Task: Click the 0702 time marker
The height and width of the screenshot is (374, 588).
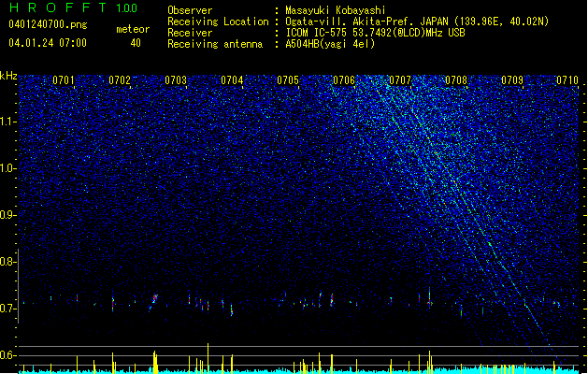Action: click(x=120, y=80)
